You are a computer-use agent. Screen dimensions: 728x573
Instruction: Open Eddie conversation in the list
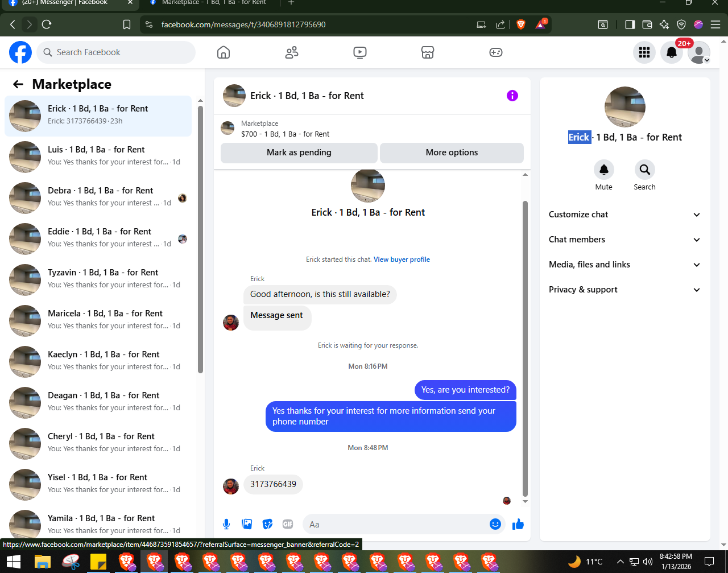point(98,239)
